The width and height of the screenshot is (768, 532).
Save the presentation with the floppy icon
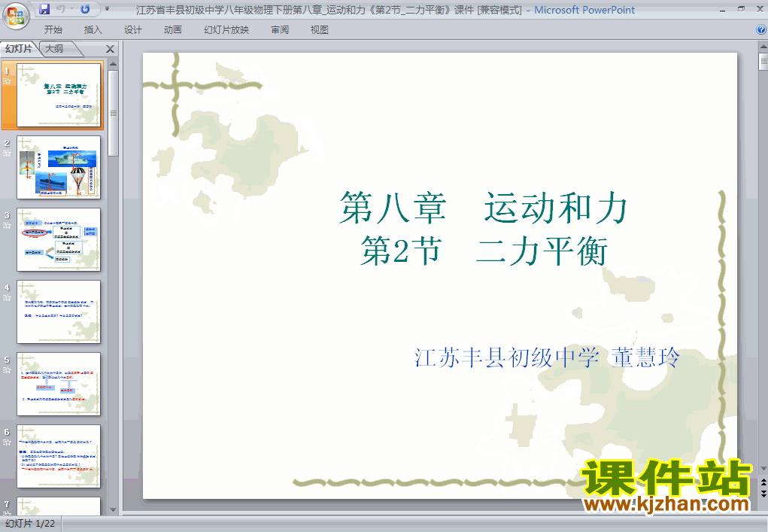point(44,9)
